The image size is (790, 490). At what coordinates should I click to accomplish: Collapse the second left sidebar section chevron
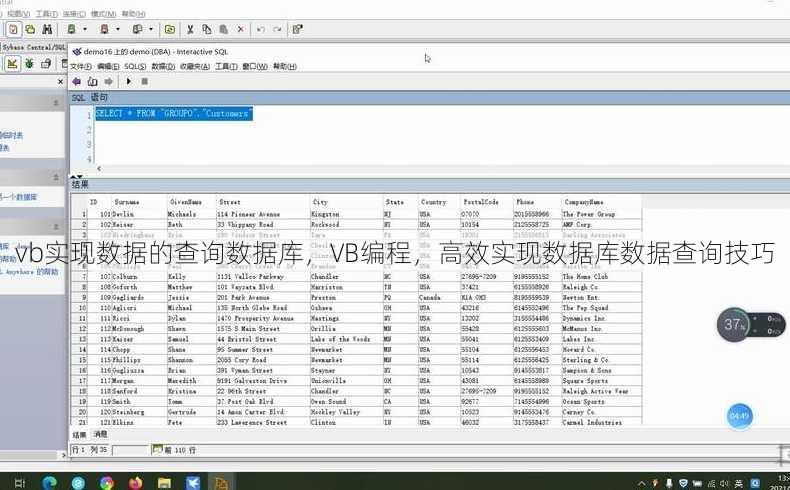(x=56, y=177)
